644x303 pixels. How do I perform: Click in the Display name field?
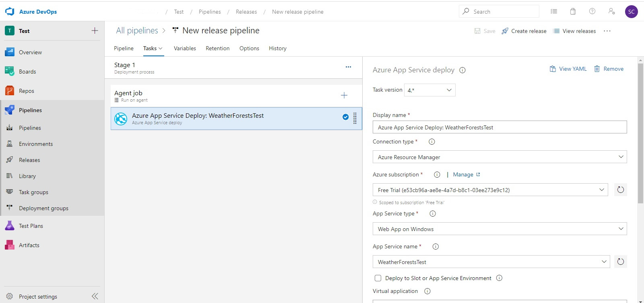point(500,127)
